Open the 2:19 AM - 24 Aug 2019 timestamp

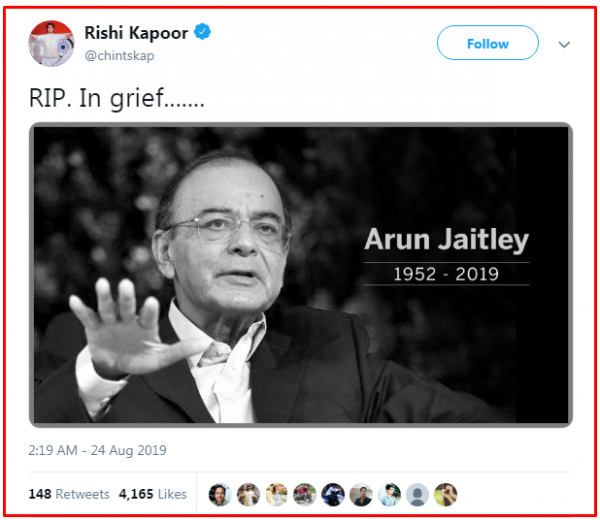pyautogui.click(x=97, y=450)
